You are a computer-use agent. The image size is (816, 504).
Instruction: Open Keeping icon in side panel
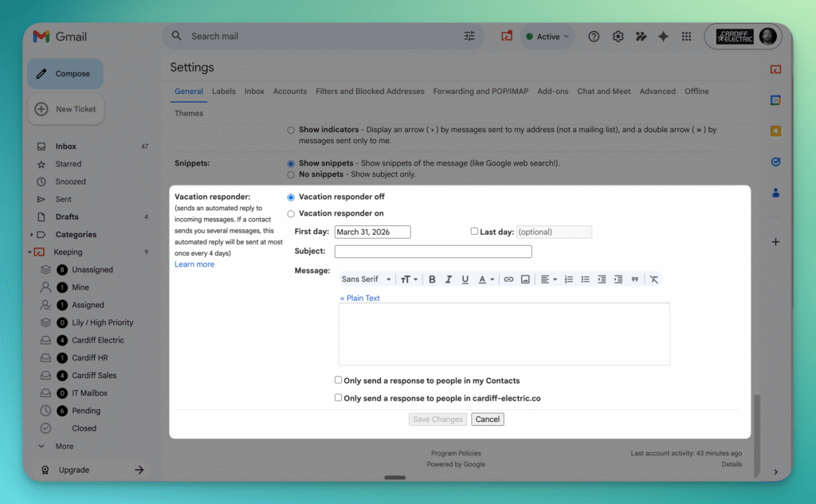775,69
